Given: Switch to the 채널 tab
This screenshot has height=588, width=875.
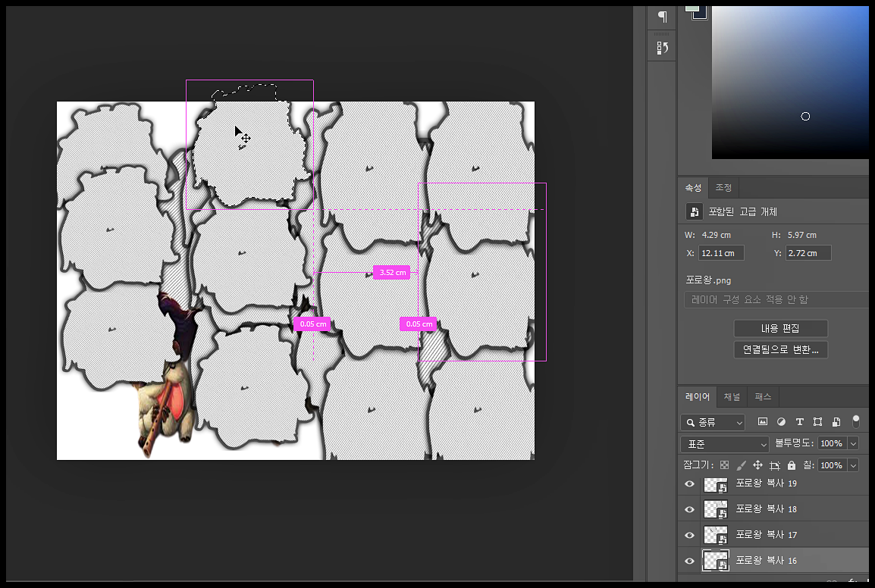Looking at the screenshot, I should 732,396.
